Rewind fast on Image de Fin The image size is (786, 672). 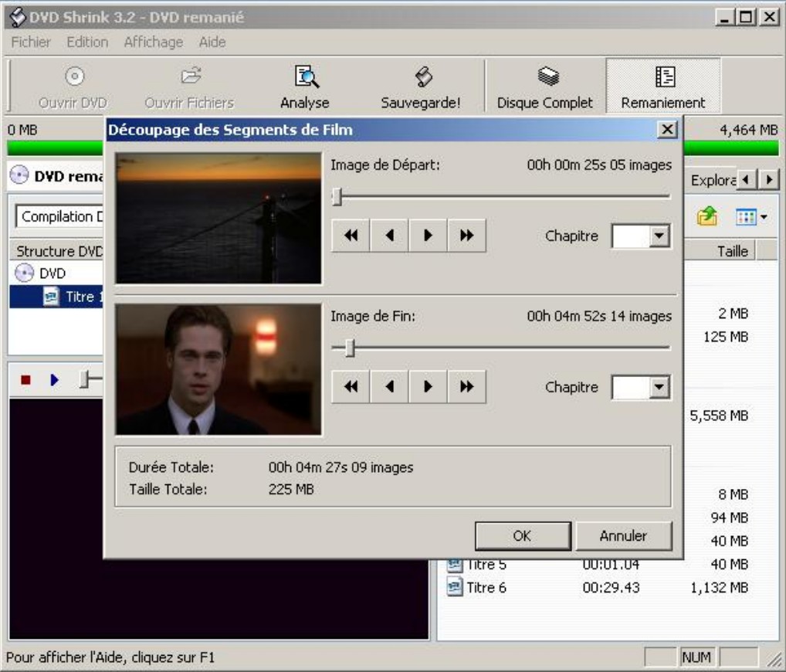tap(351, 387)
